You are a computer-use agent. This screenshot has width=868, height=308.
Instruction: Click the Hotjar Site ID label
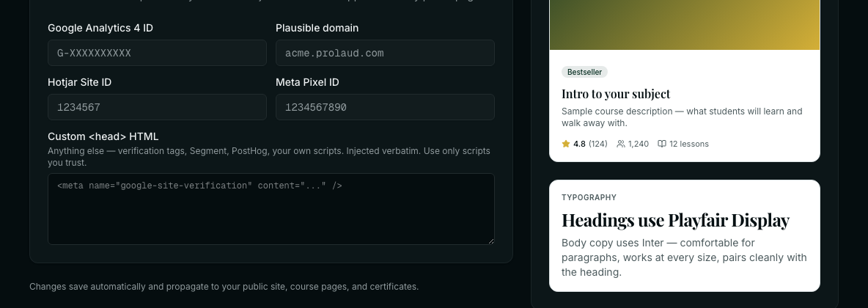tap(80, 82)
